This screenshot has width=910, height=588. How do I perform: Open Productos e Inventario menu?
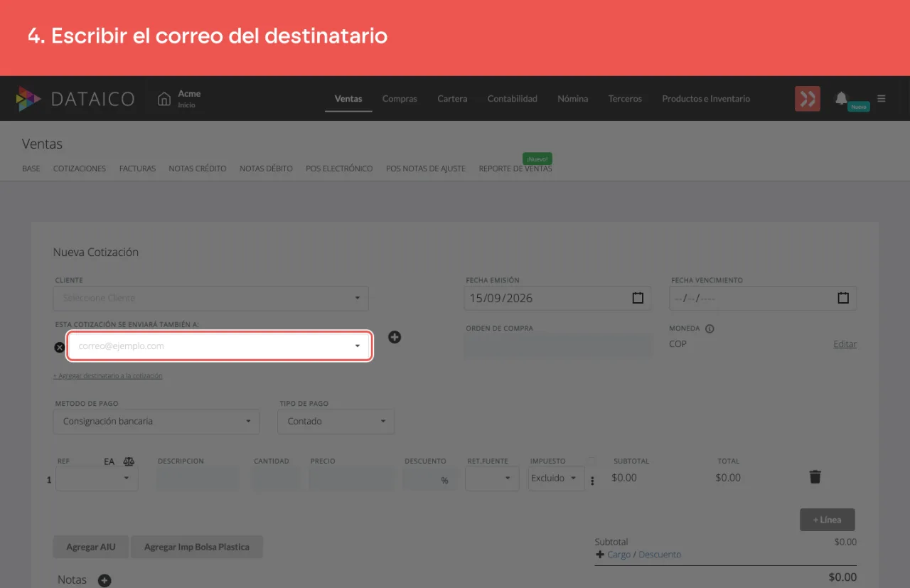click(x=706, y=99)
